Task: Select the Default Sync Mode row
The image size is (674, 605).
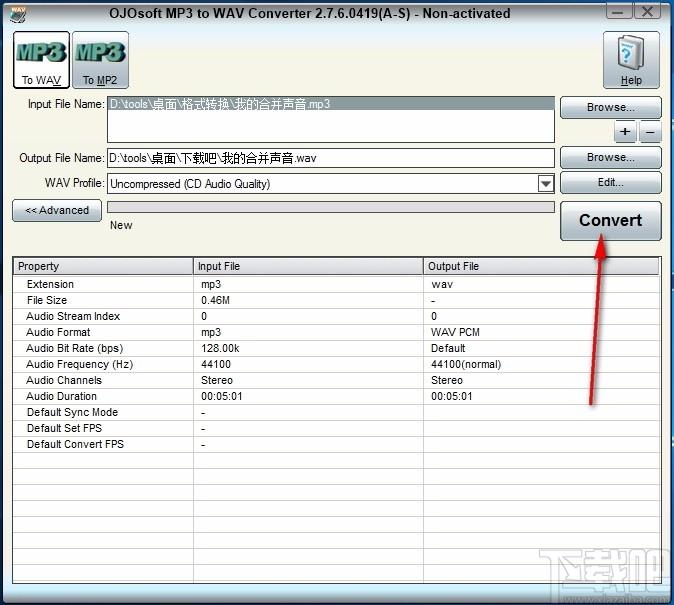Action: tap(337, 412)
